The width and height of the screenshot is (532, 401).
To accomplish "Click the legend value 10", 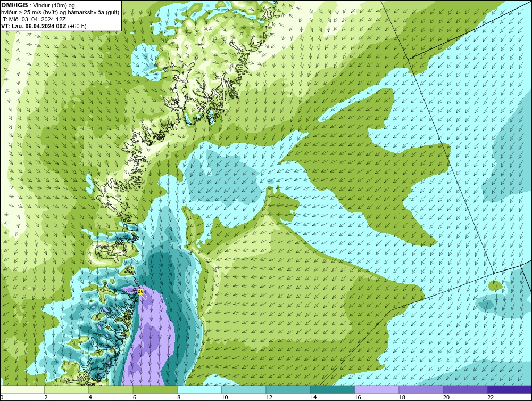I will (x=225, y=397).
